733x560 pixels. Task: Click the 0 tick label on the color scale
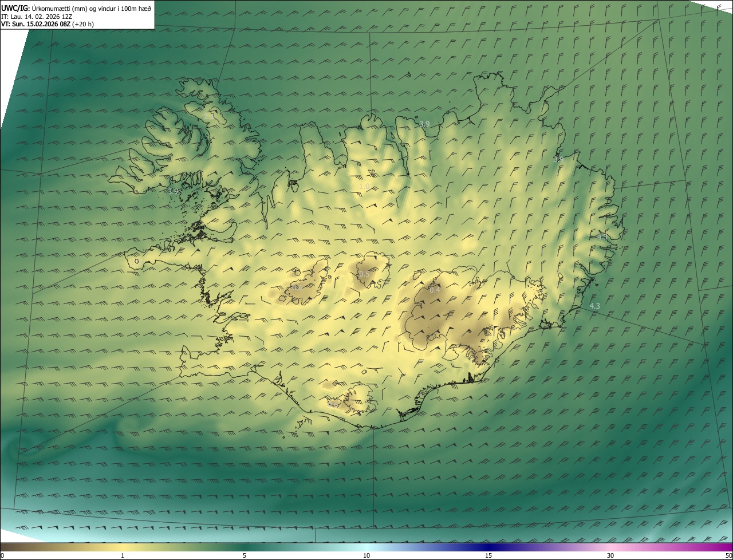pyautogui.click(x=2, y=555)
